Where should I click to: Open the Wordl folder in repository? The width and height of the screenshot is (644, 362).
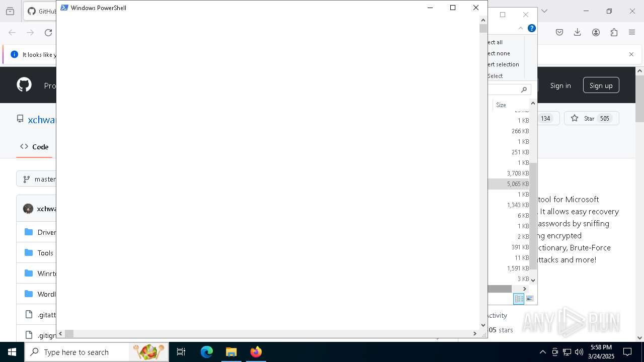[x=46, y=294]
